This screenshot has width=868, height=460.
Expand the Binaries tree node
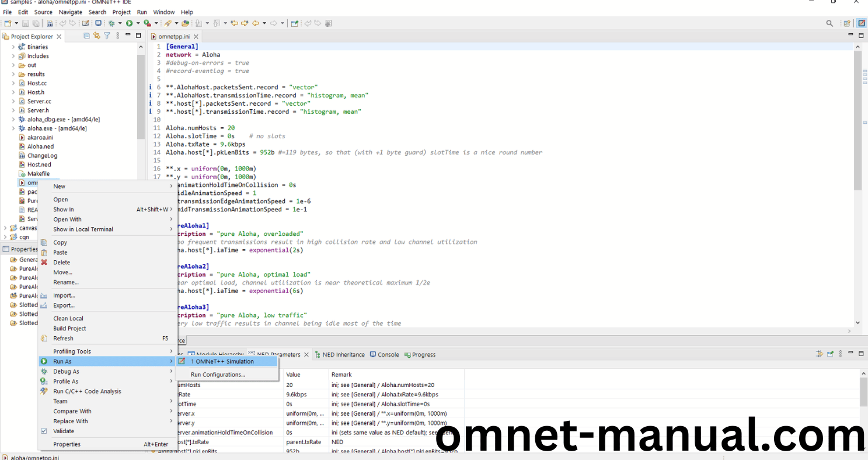[x=13, y=47]
